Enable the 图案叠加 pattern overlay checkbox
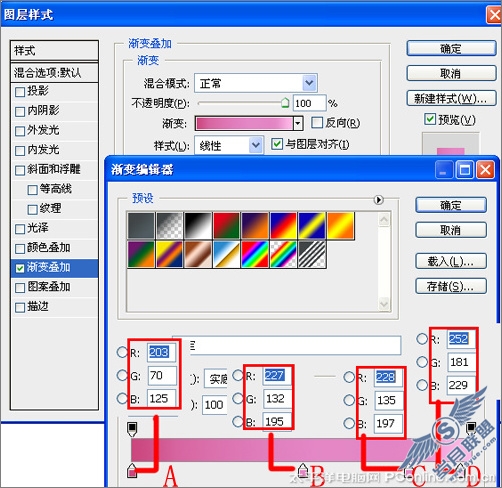Image resolution: width=502 pixels, height=488 pixels. coord(20,288)
